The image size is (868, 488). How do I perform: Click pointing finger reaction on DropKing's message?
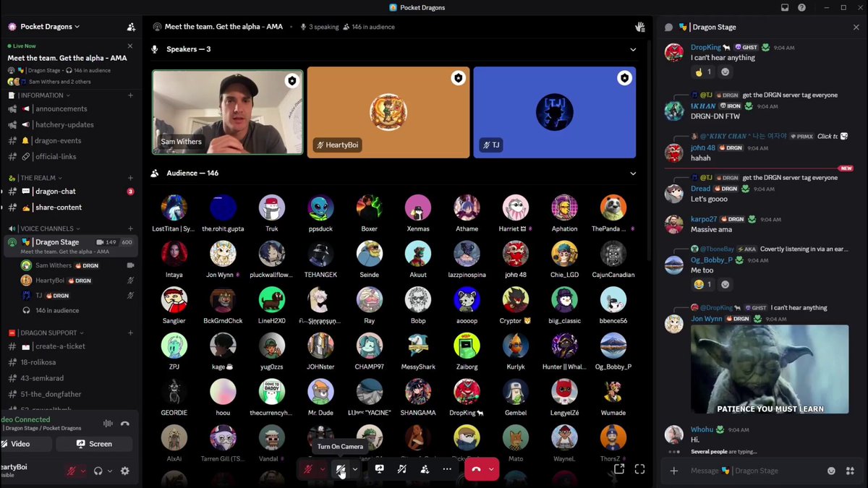pyautogui.click(x=703, y=72)
